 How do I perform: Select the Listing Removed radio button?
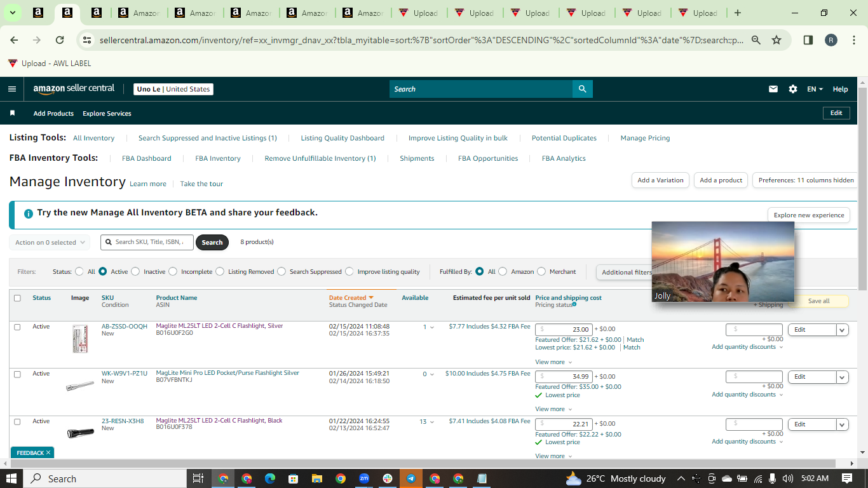click(x=220, y=271)
